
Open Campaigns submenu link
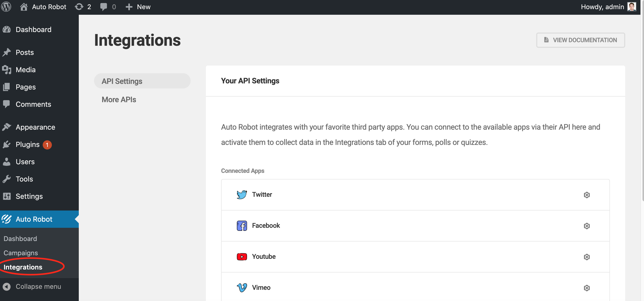[21, 253]
